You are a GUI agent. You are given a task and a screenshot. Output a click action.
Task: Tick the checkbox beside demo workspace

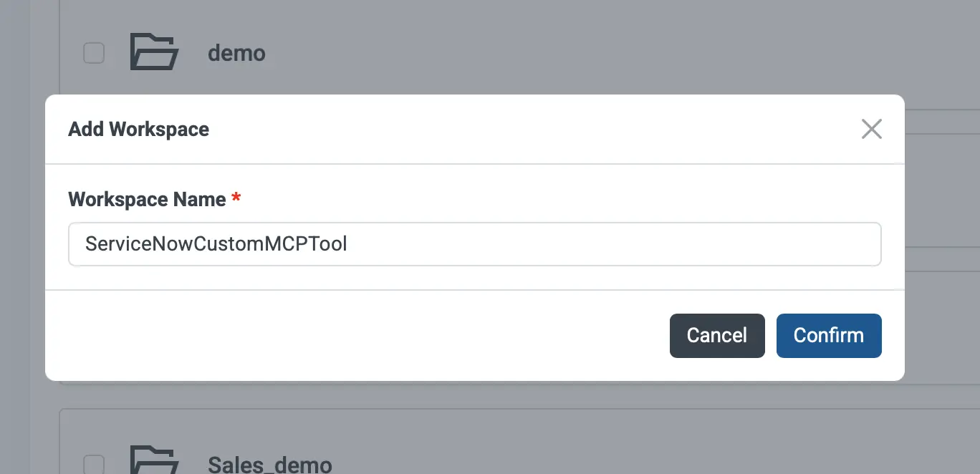(94, 53)
